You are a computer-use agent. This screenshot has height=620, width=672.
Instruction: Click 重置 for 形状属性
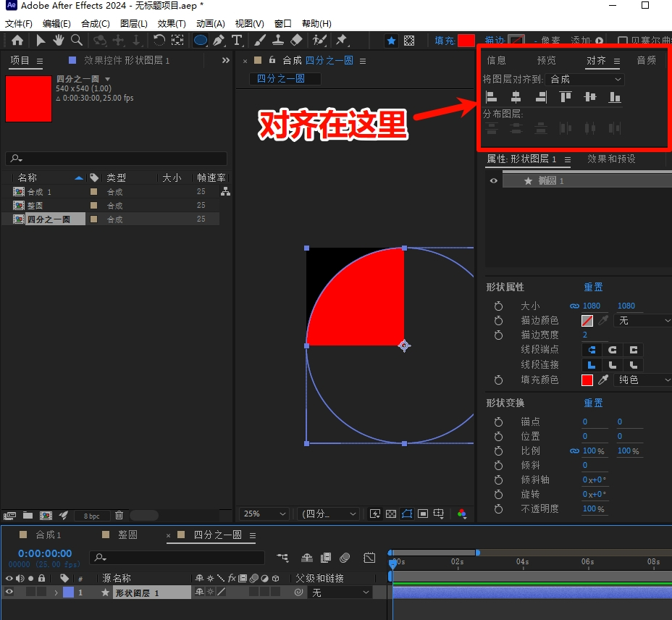(593, 287)
